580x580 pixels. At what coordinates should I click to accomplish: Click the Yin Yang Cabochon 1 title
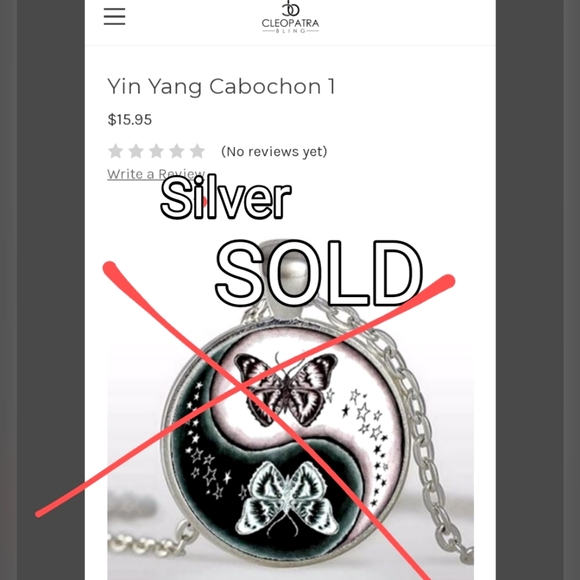pos(221,87)
